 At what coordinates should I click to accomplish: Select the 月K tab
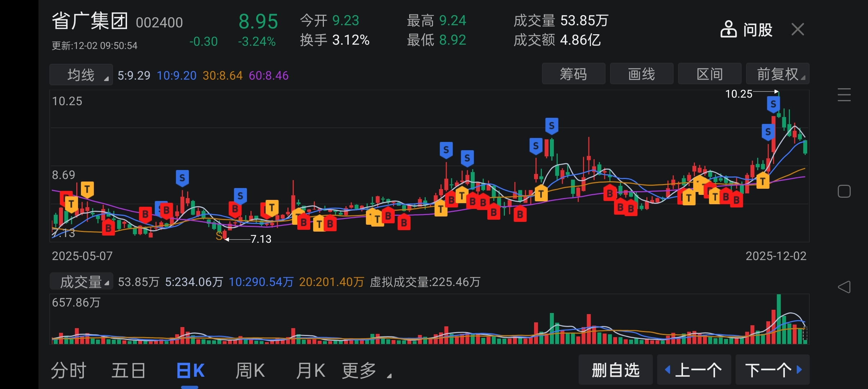(x=310, y=371)
